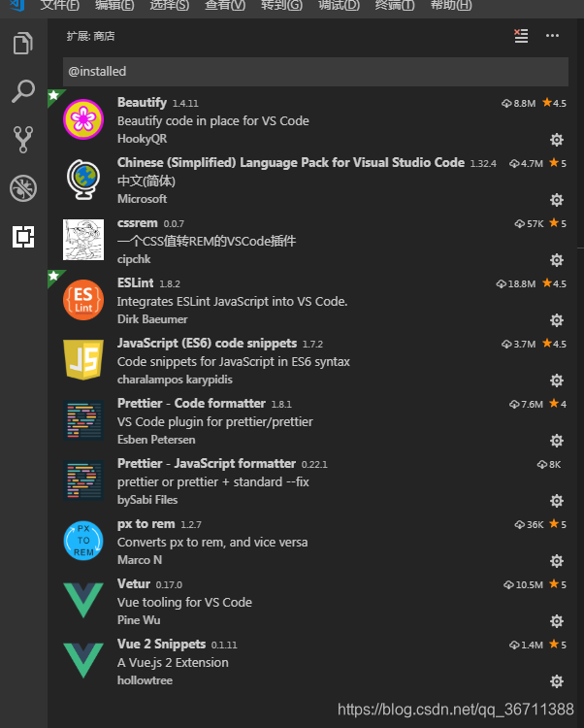
Task: Open the Chinese (Simplified) Language Pack title
Action: tap(291, 162)
